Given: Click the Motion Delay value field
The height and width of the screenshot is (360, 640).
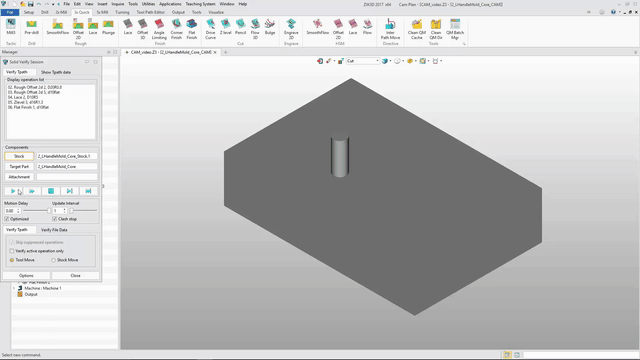Looking at the screenshot, I should pyautogui.click(x=10, y=211).
